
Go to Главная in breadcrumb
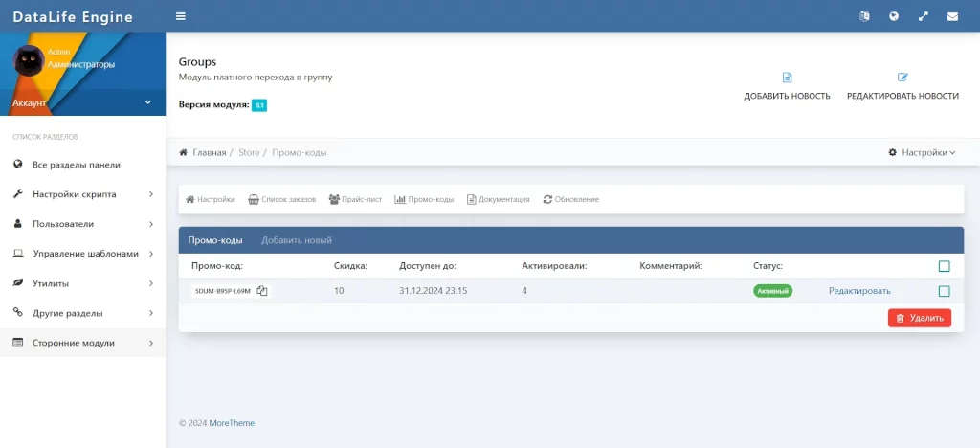coord(209,152)
